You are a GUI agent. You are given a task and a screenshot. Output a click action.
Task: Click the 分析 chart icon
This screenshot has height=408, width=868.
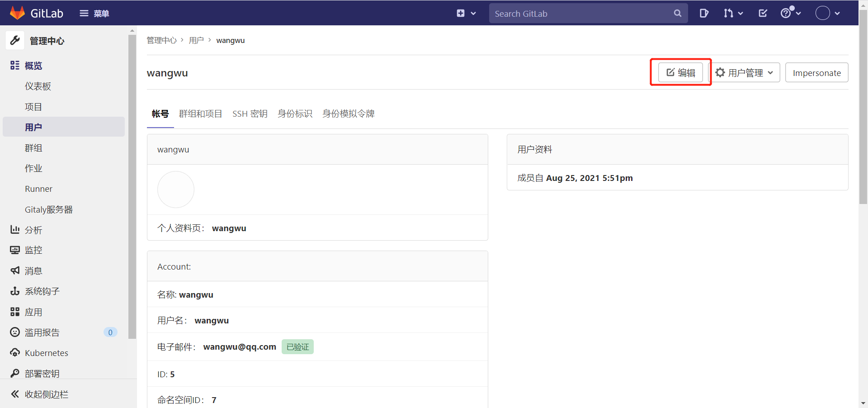(15, 230)
